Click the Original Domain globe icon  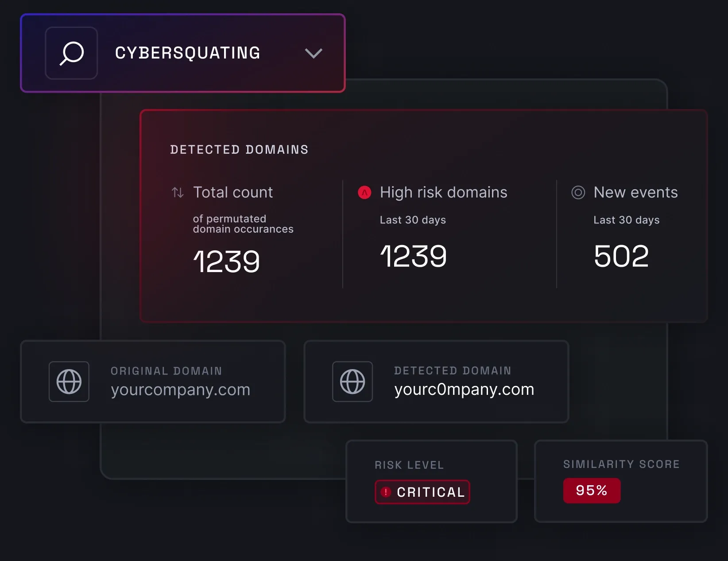tap(69, 382)
